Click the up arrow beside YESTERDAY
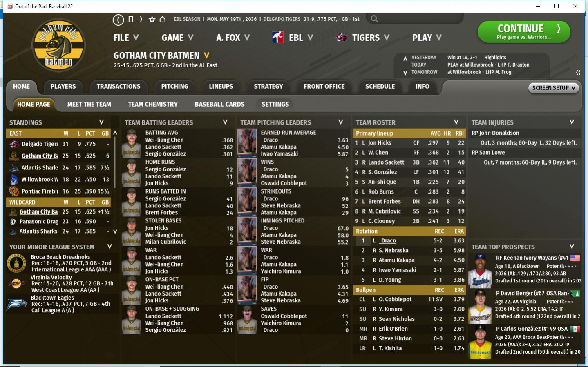 click(x=405, y=58)
